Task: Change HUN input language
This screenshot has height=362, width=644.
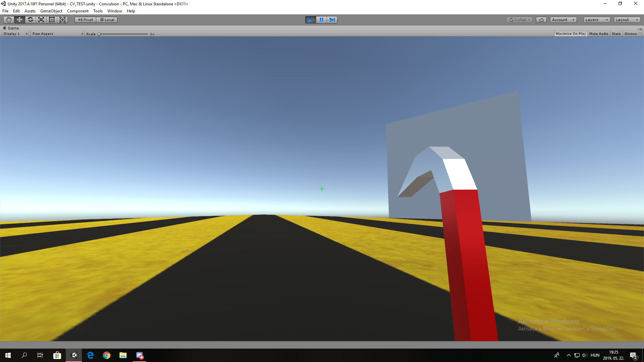Action: pos(595,355)
